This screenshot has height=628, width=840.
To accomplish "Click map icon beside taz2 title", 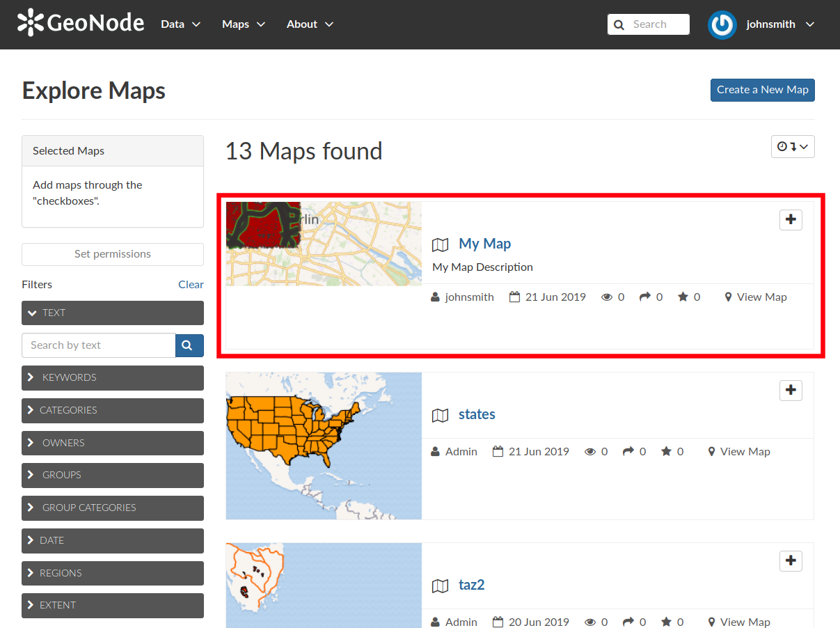I will pyautogui.click(x=440, y=586).
